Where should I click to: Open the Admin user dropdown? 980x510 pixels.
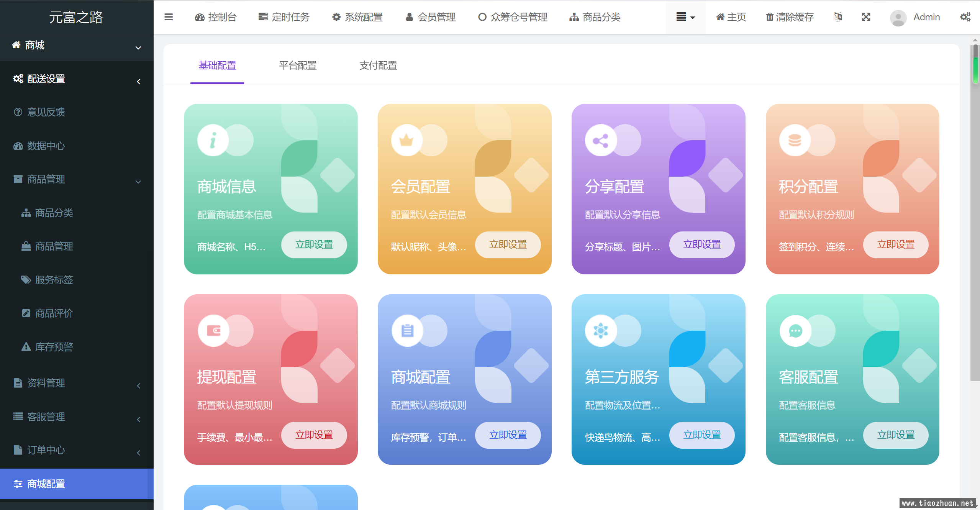tap(915, 18)
